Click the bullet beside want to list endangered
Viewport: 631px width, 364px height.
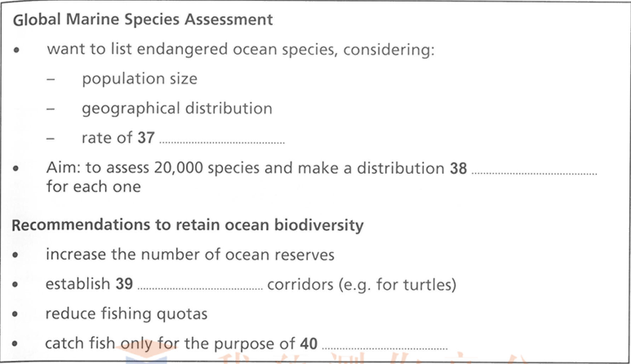[x=16, y=51]
